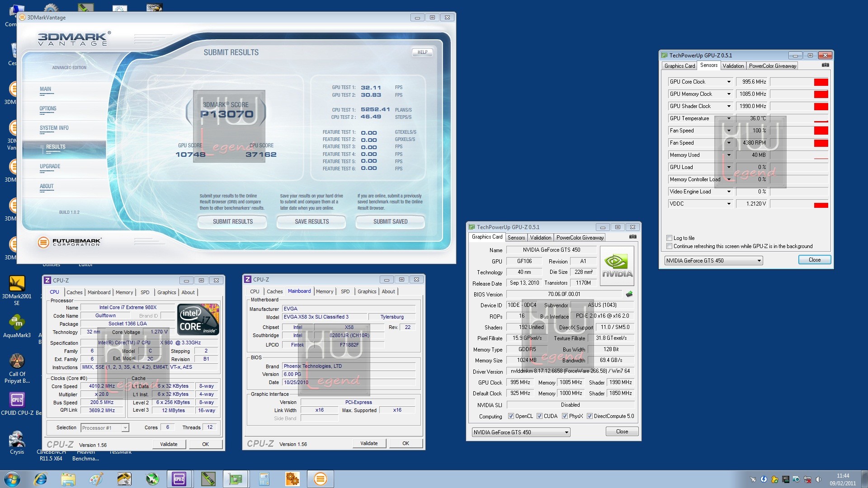
Task: Open the Memory tab in the Mainboard CPU-Z window
Action: [x=325, y=291]
